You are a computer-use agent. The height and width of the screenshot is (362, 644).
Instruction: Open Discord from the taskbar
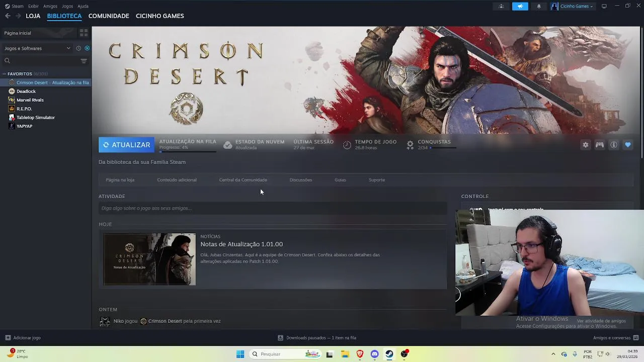(x=375, y=354)
